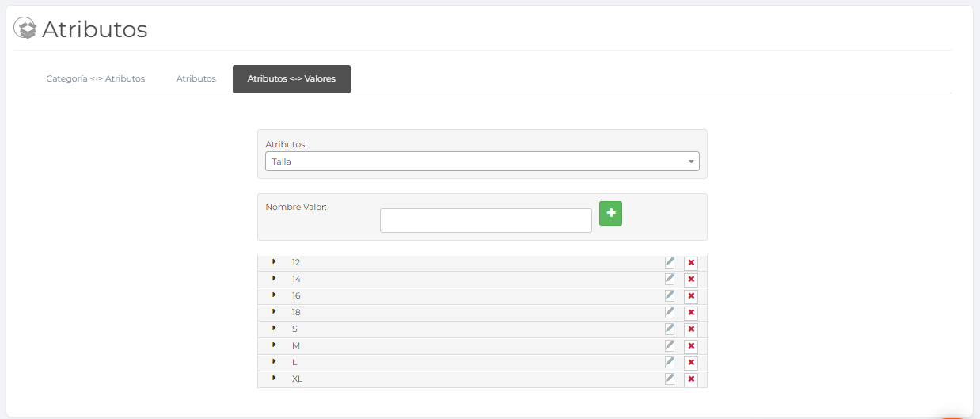Expand the row M arrow
Screen dimensions: 980x419
pos(274,345)
